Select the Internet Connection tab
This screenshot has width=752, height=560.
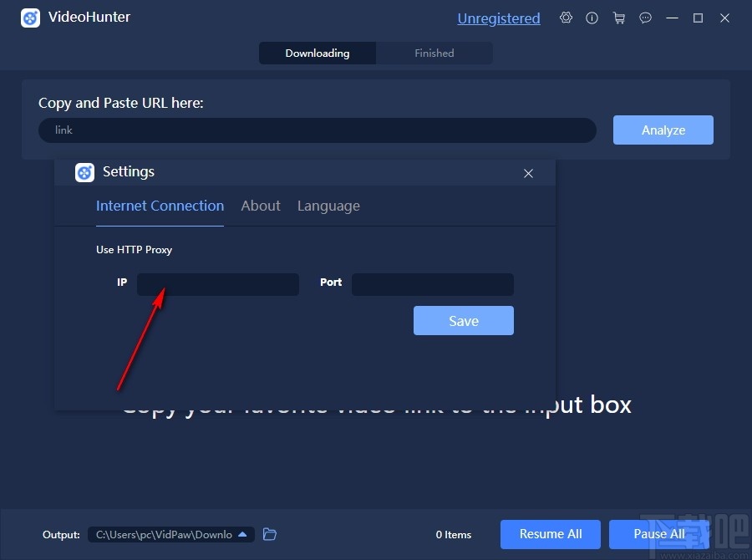click(x=160, y=206)
